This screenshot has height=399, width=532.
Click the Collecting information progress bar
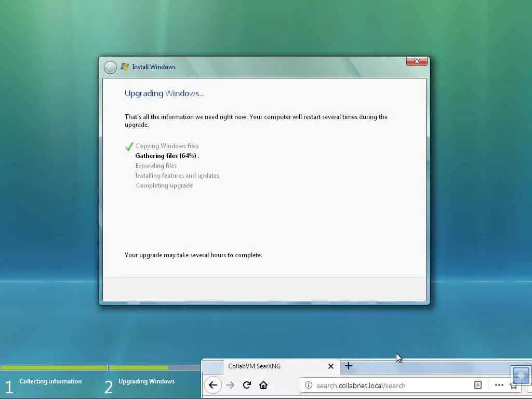(x=54, y=367)
